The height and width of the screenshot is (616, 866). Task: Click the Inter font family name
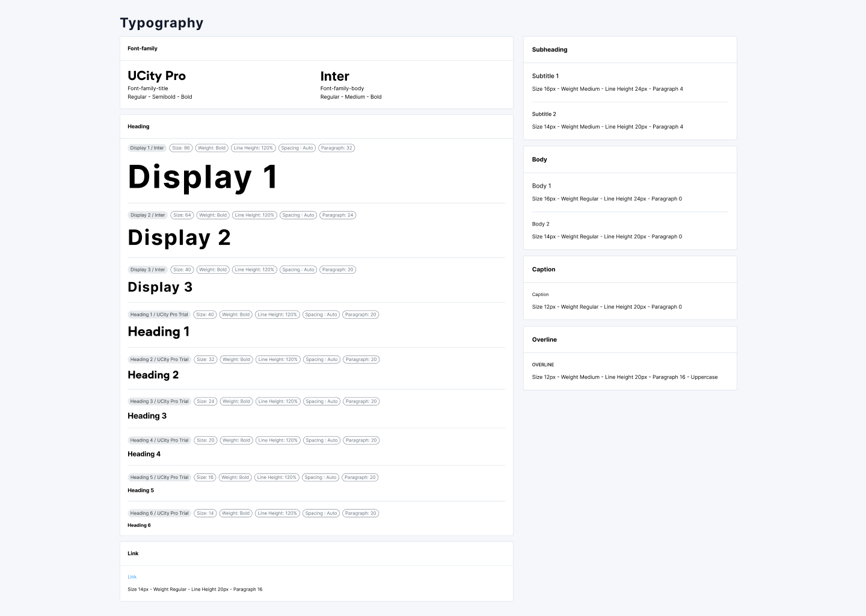[x=334, y=76]
